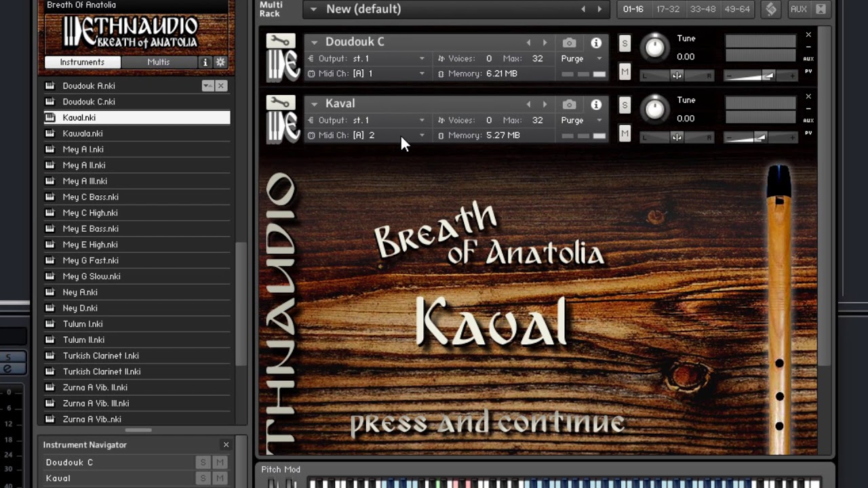Go to next preset for Kaval
This screenshot has width=868, height=488.
545,104
